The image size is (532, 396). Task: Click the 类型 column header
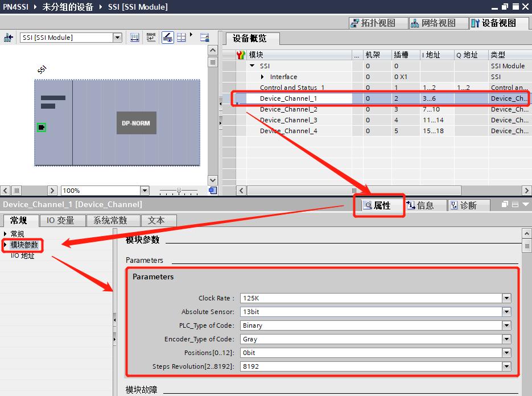pyautogui.click(x=510, y=55)
